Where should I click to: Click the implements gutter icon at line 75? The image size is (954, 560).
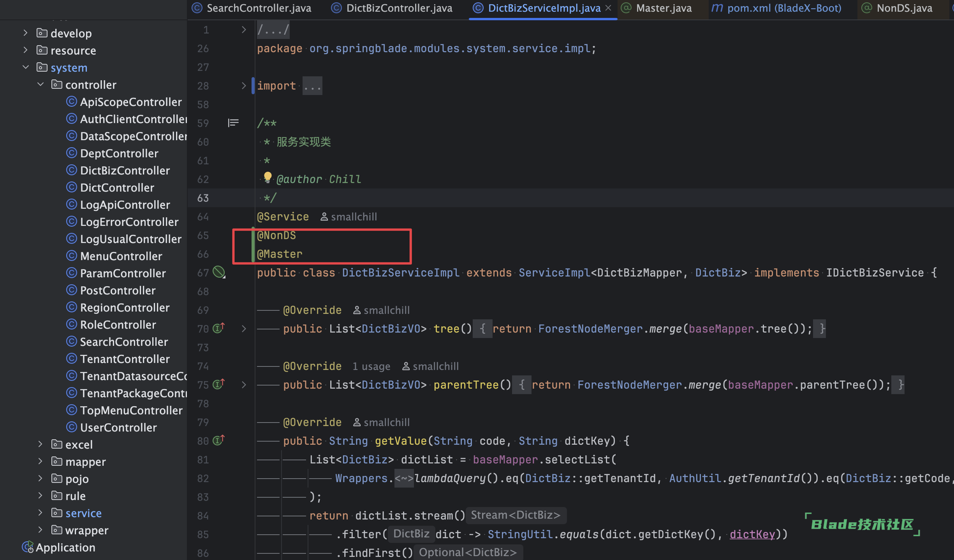pos(219,384)
